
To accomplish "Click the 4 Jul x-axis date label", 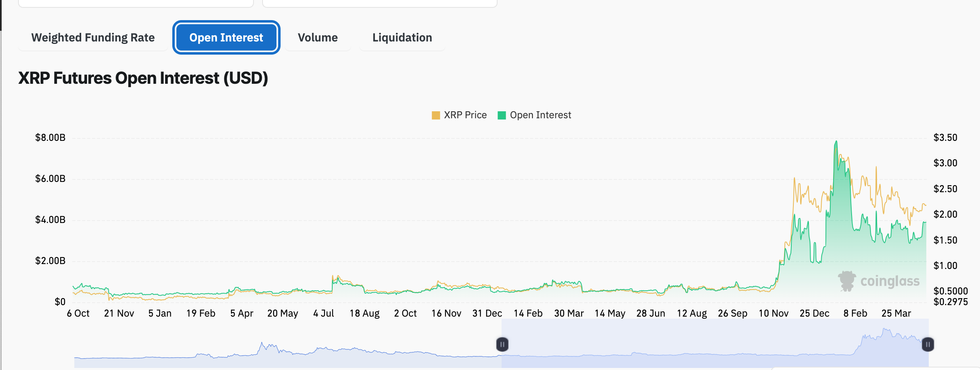I will pyautogui.click(x=323, y=313).
